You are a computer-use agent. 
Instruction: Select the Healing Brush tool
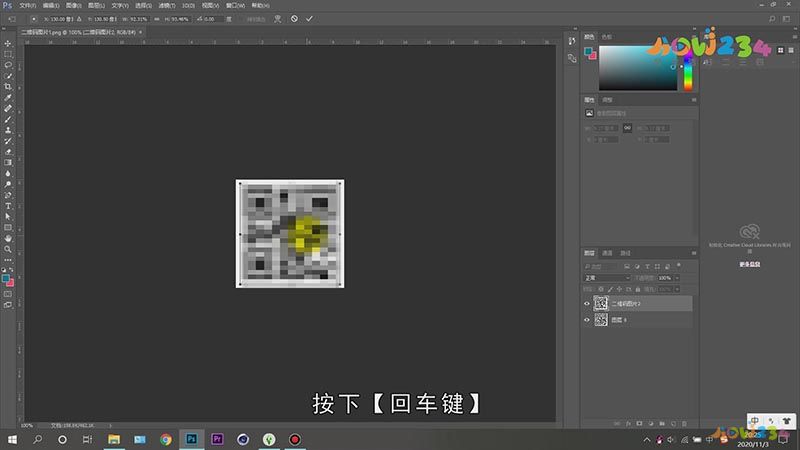click(8, 109)
